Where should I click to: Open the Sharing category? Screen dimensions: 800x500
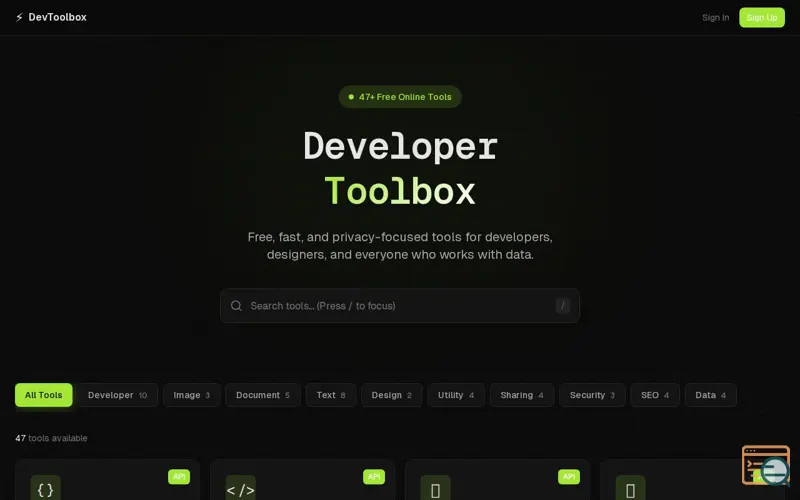coord(522,395)
